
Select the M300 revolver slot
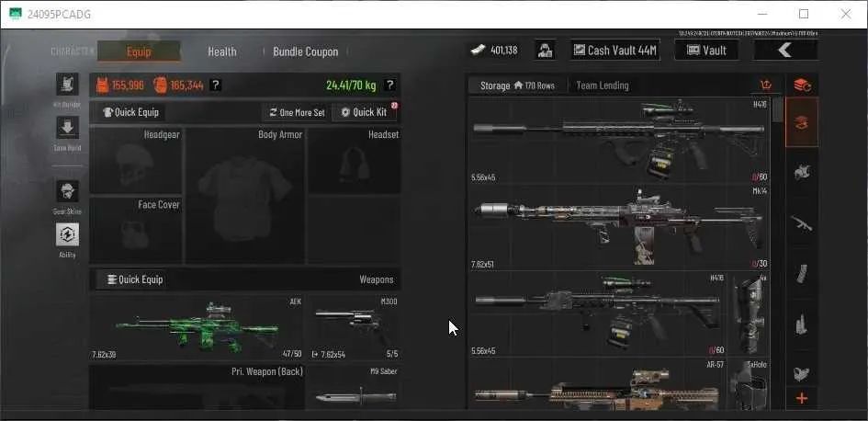point(354,328)
